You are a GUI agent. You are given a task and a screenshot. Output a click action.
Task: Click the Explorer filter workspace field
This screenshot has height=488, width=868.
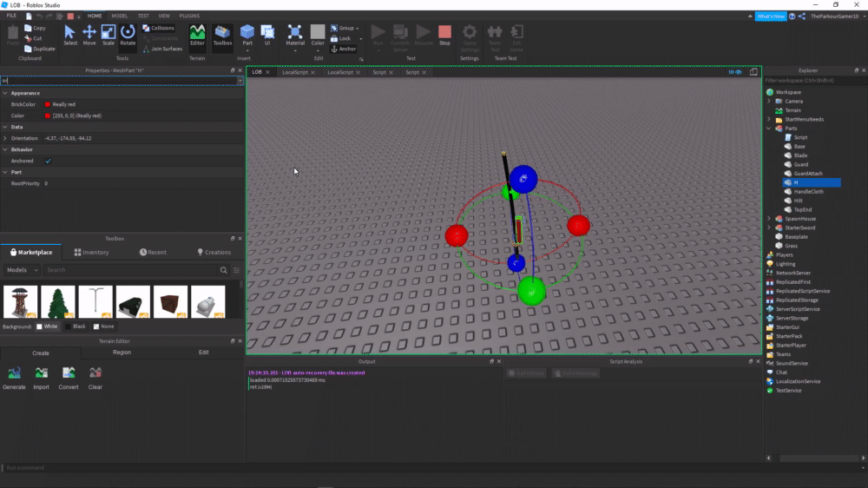point(815,80)
